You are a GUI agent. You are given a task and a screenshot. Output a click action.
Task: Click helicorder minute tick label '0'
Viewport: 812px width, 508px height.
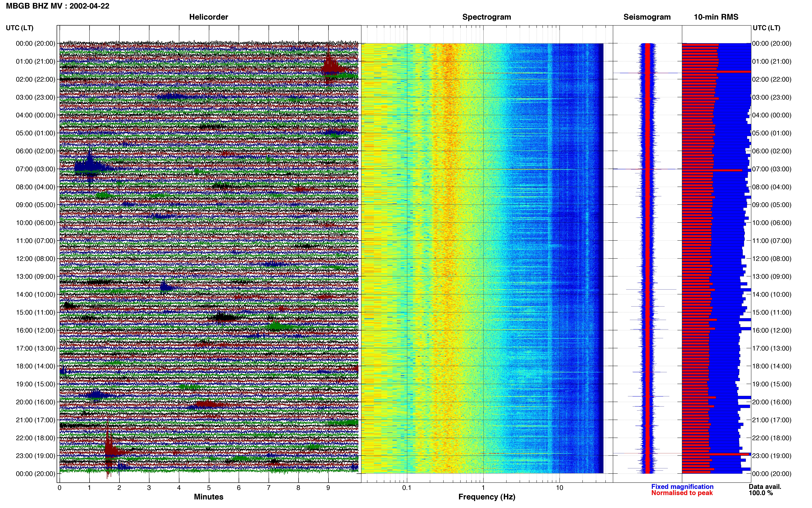59,487
